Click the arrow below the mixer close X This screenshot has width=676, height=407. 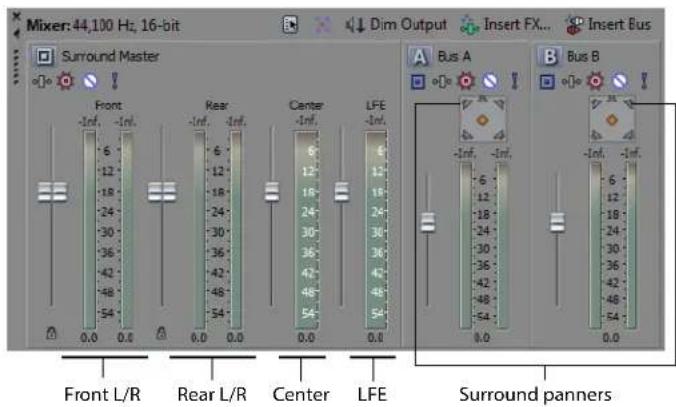[x=16, y=33]
